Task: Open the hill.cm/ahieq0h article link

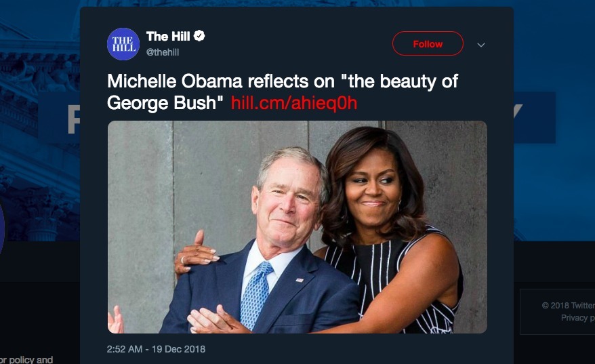Action: click(293, 104)
